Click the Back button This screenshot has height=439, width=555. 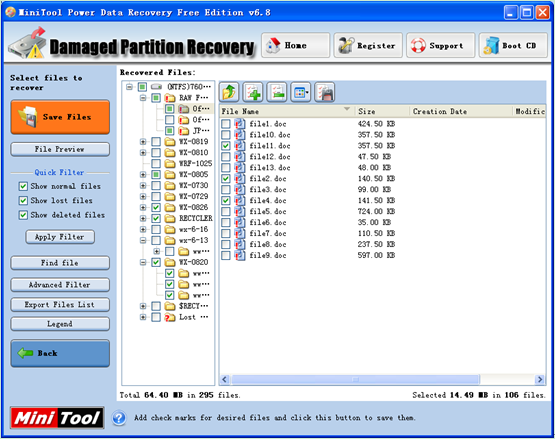60,353
